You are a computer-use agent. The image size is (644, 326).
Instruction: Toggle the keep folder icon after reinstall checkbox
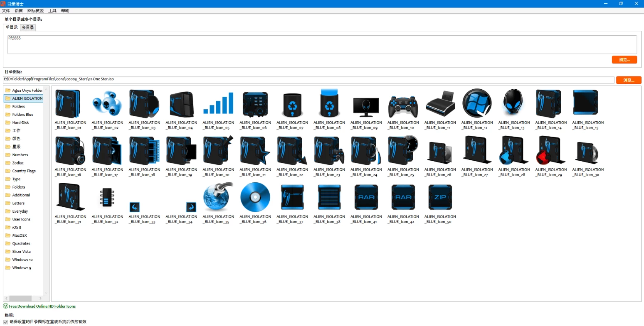pos(6,322)
